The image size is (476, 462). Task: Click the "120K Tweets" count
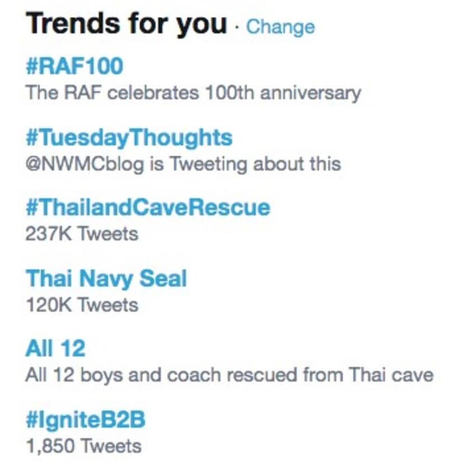point(82,305)
